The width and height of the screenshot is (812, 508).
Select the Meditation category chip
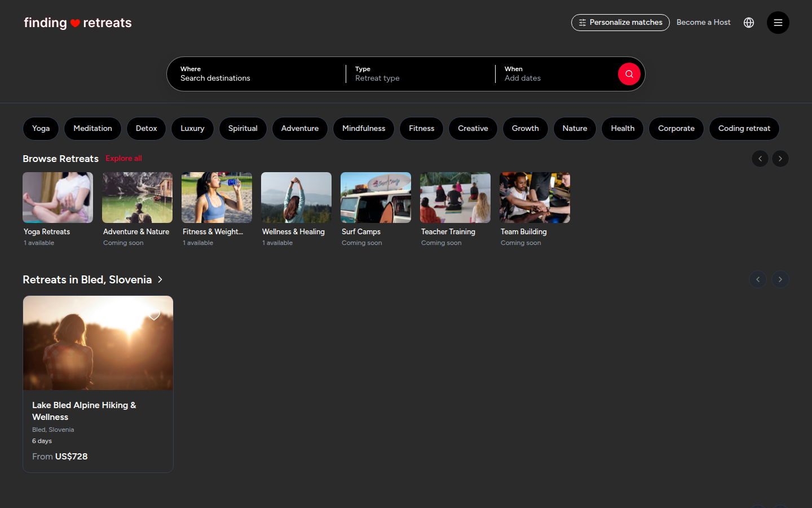click(92, 129)
